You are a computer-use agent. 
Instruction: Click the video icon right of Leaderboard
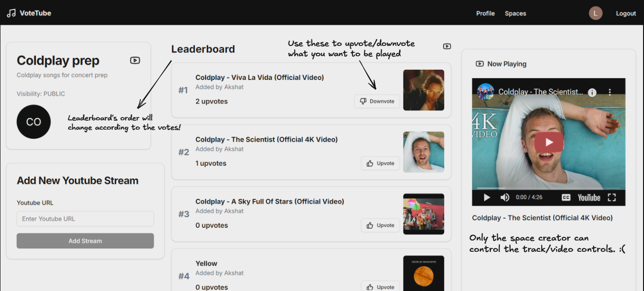pos(447,46)
